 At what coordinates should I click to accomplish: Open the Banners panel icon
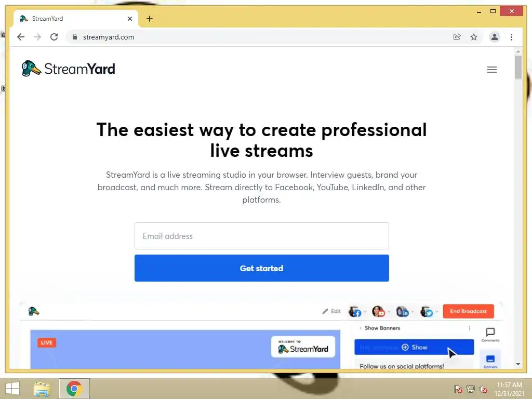490,361
